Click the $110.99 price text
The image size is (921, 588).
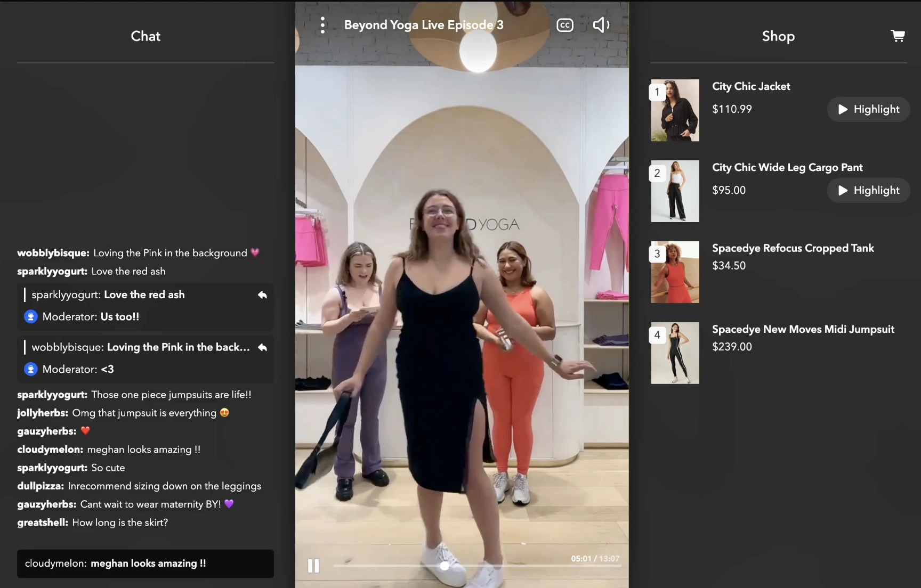tap(732, 109)
